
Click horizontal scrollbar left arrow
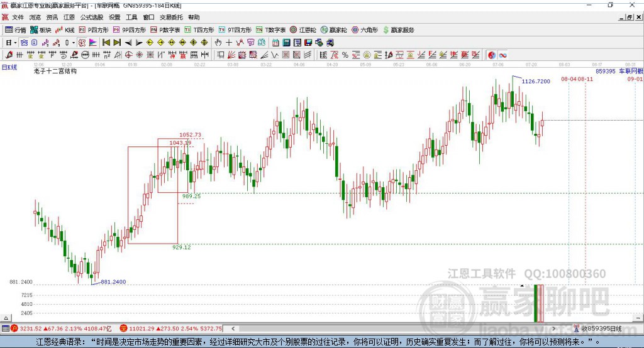[233, 329]
